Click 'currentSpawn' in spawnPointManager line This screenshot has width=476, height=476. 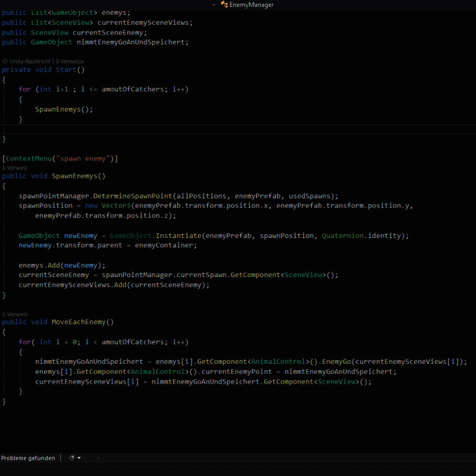[x=201, y=275]
